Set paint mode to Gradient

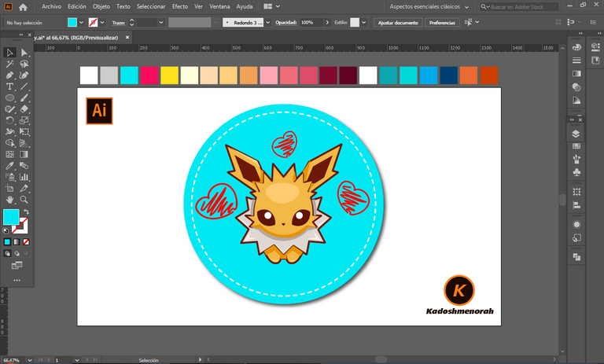[x=17, y=242]
